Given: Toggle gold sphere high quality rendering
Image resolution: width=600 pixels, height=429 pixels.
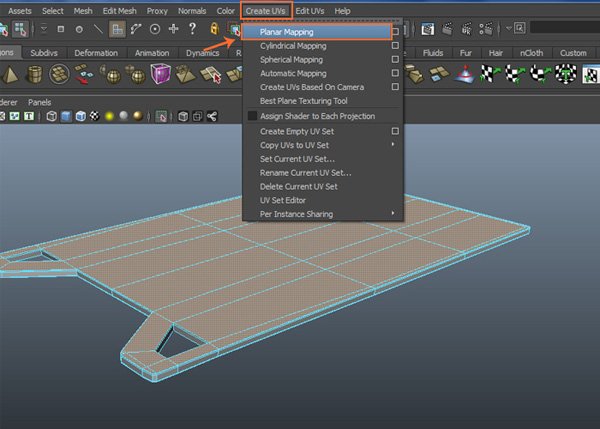Looking at the screenshot, I should (138, 116).
